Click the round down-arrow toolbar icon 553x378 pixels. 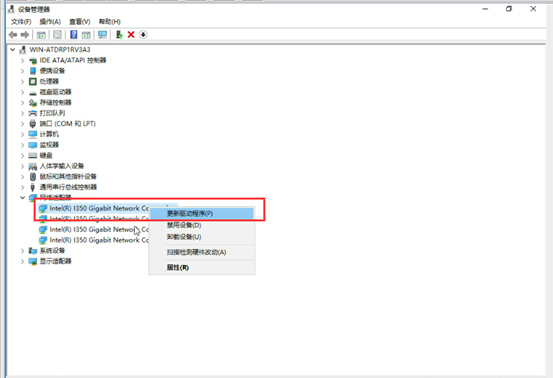tap(143, 35)
